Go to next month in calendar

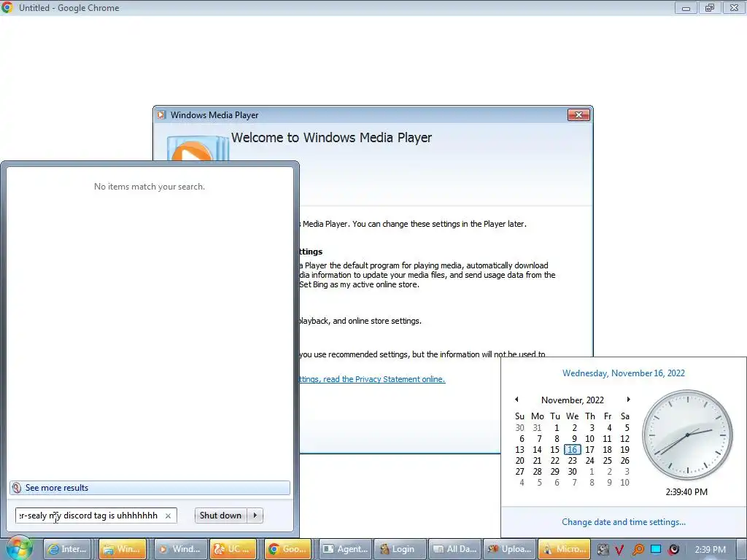(x=628, y=400)
